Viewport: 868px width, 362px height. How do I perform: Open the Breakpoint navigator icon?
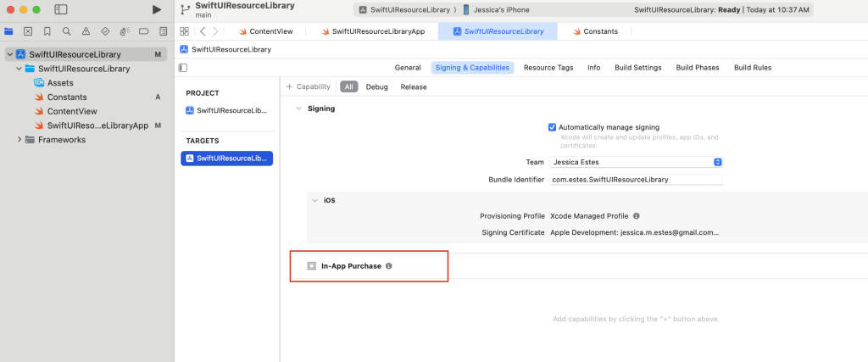click(x=144, y=31)
